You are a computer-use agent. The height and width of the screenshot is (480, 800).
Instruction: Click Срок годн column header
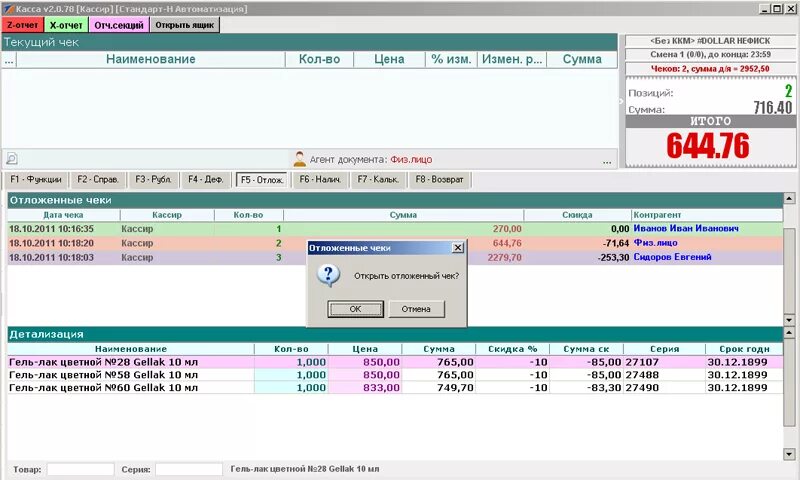click(744, 349)
